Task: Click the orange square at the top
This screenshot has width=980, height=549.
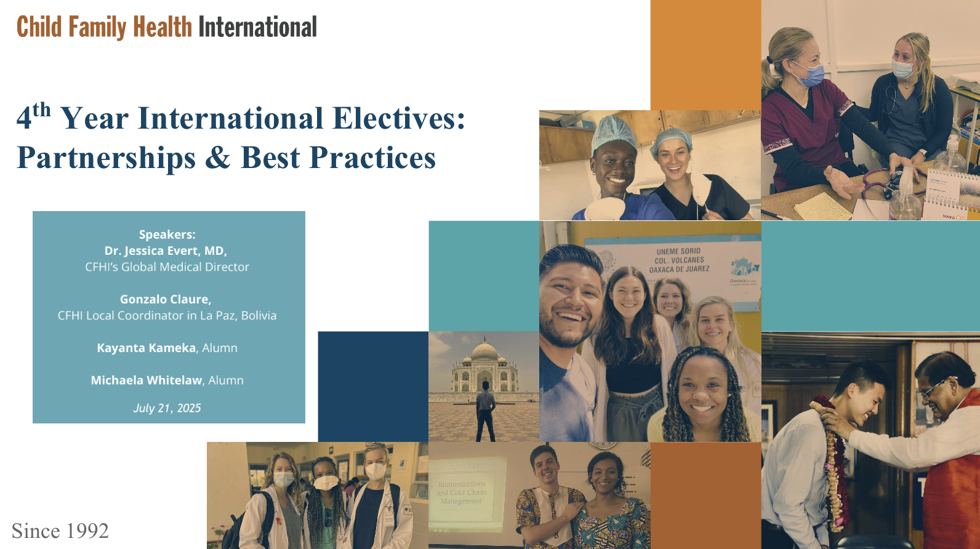Action: coord(705,55)
